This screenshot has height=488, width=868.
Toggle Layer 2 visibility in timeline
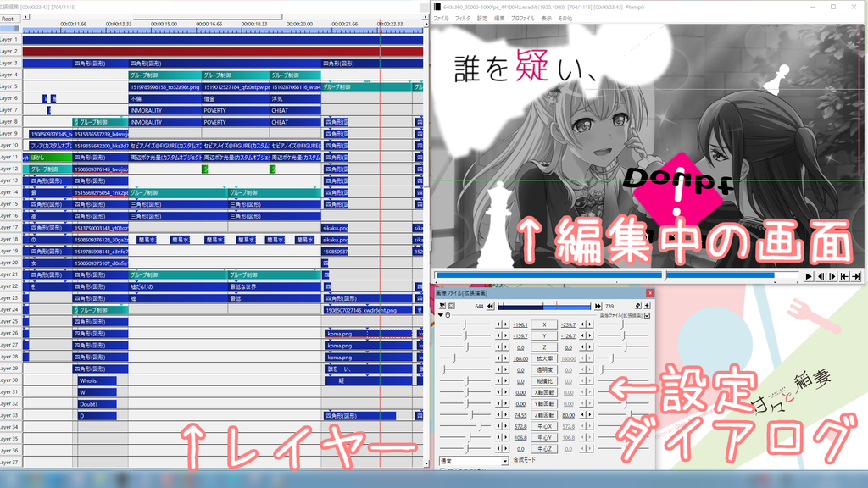coord(10,52)
